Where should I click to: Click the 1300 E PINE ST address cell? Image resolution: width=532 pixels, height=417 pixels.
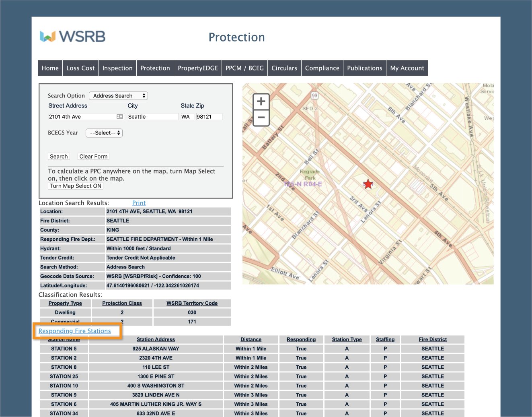point(156,376)
